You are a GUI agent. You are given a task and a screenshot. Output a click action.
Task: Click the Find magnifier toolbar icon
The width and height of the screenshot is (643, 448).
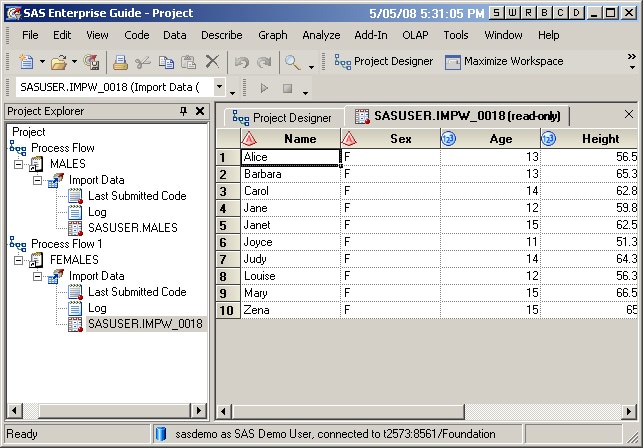pos(293,62)
